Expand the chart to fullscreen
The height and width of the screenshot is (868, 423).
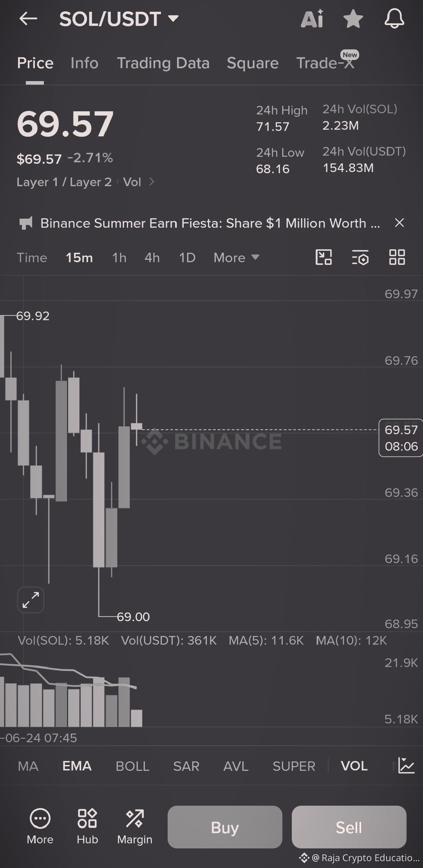coord(31,600)
